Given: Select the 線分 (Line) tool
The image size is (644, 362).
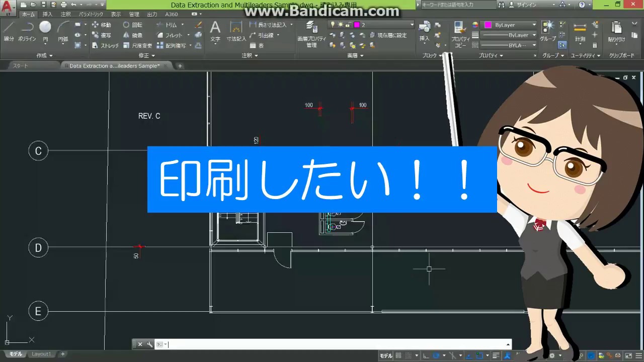Looking at the screenshot, I should pos(9,31).
